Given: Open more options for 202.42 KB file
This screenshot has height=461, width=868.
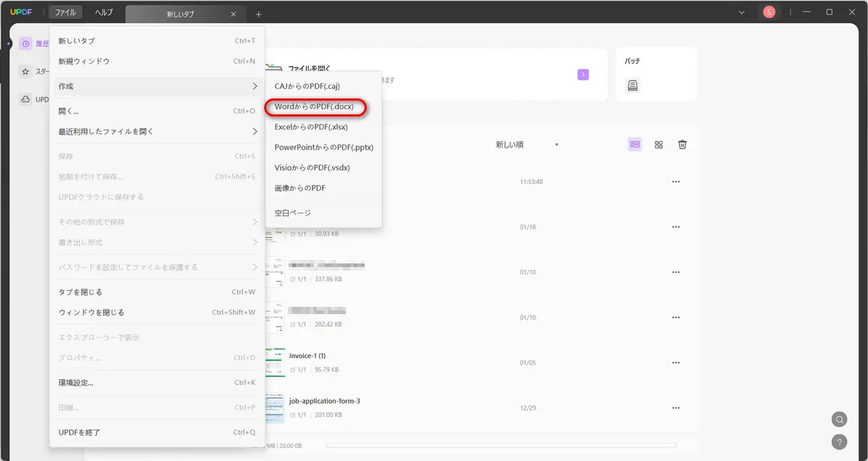Looking at the screenshot, I should pyautogui.click(x=676, y=317).
